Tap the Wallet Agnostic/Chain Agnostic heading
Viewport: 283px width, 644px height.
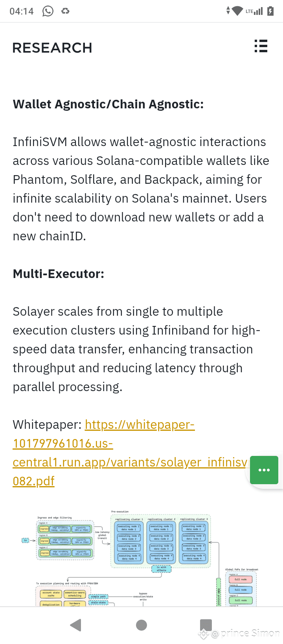coord(108,104)
